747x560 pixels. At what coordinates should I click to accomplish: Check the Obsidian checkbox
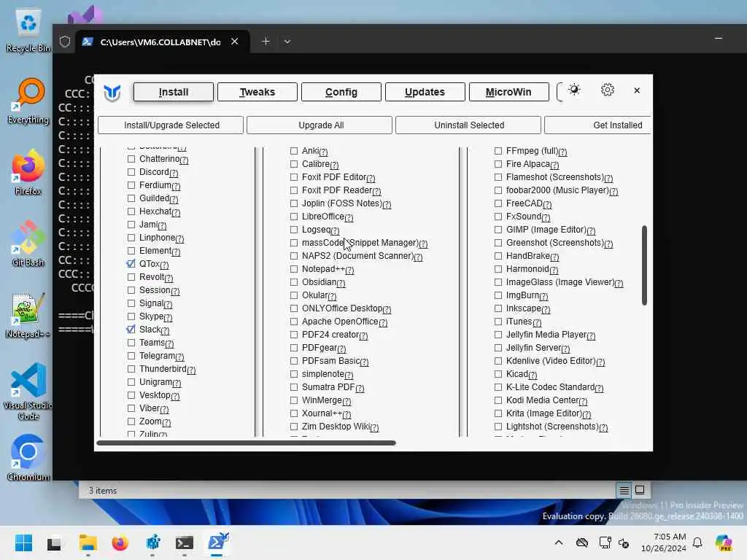click(294, 282)
